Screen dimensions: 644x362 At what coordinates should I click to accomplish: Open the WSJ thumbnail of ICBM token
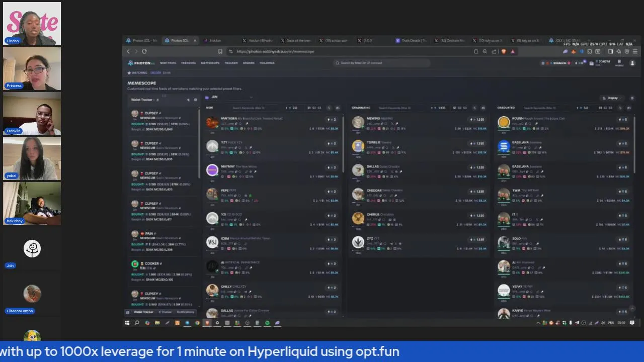(212, 242)
